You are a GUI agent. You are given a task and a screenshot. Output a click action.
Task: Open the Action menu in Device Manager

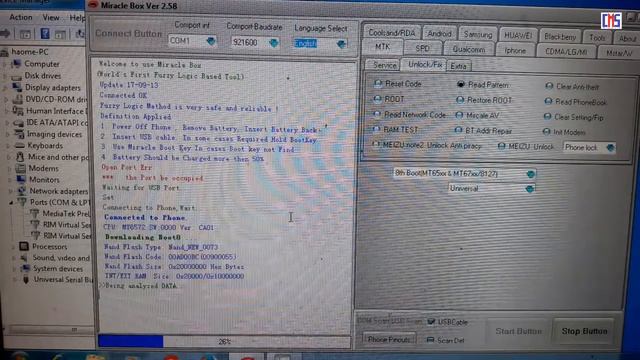click(x=21, y=17)
